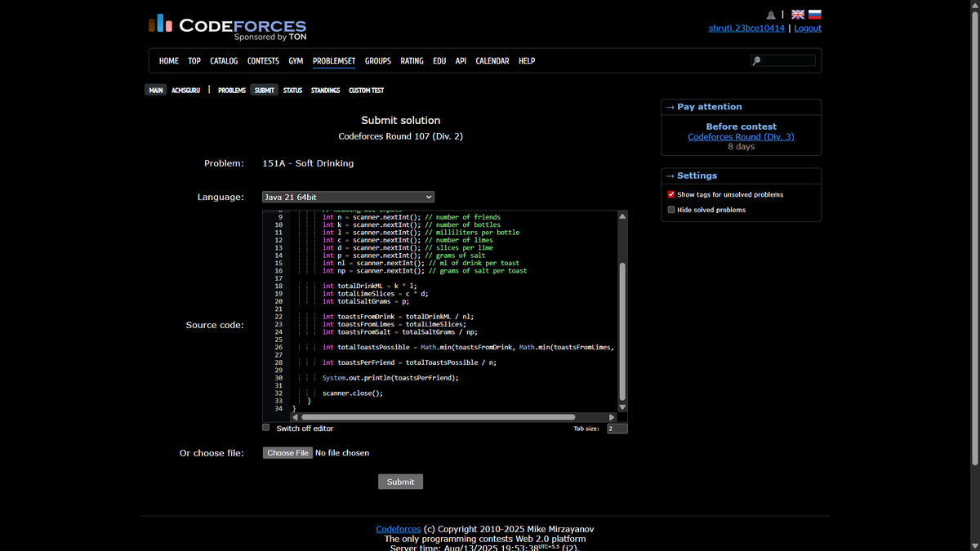Check the Switch off editor box

pyautogui.click(x=265, y=428)
